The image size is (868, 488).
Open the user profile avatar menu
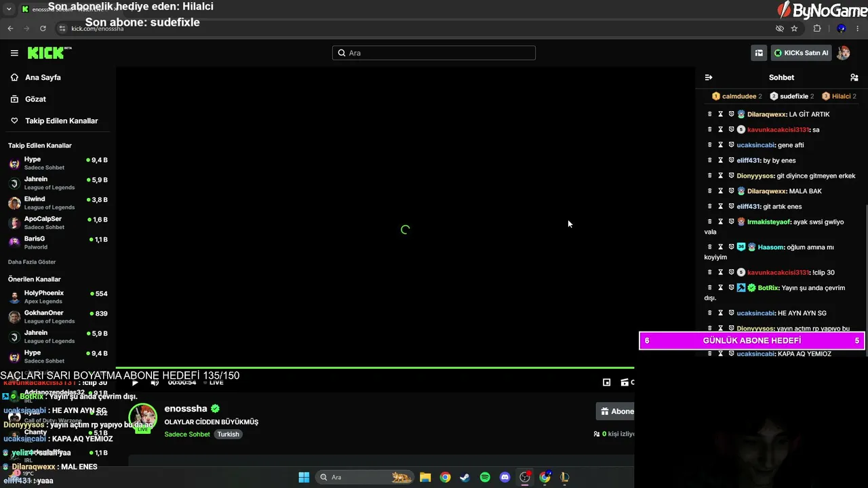point(844,53)
